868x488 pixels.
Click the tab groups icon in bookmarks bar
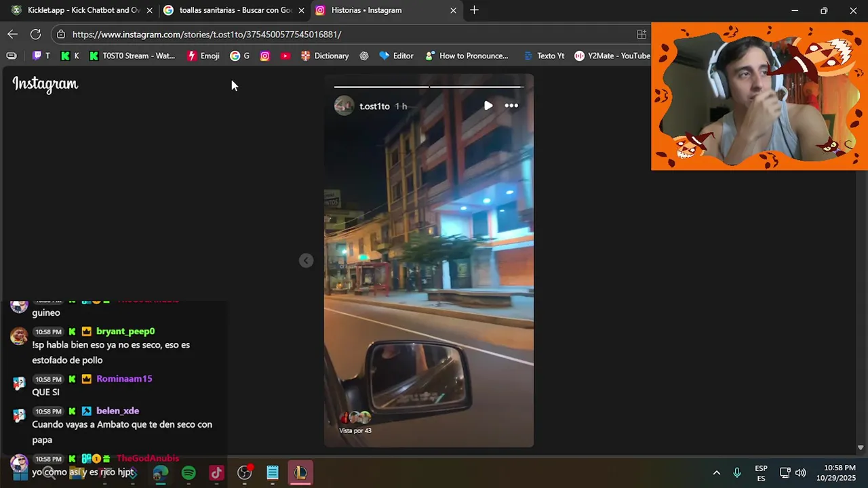pos(12,56)
